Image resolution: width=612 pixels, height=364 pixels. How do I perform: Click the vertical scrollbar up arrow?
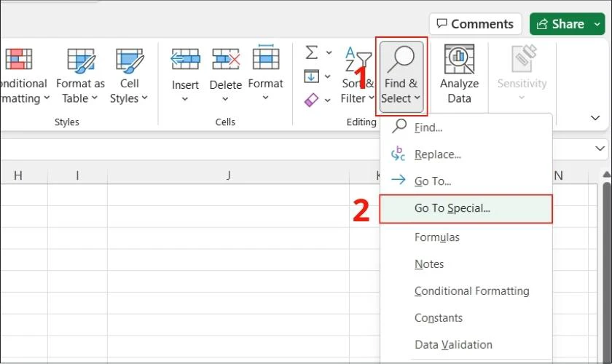(x=606, y=175)
